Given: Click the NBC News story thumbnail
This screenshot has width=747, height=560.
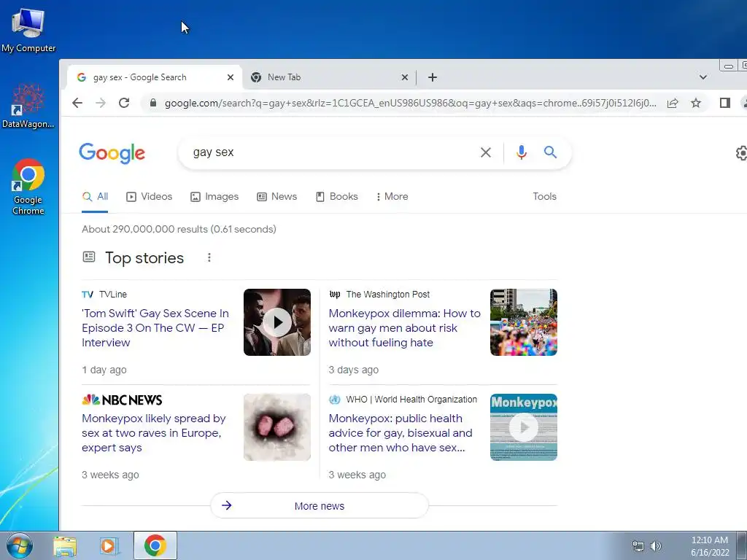Looking at the screenshot, I should point(276,427).
